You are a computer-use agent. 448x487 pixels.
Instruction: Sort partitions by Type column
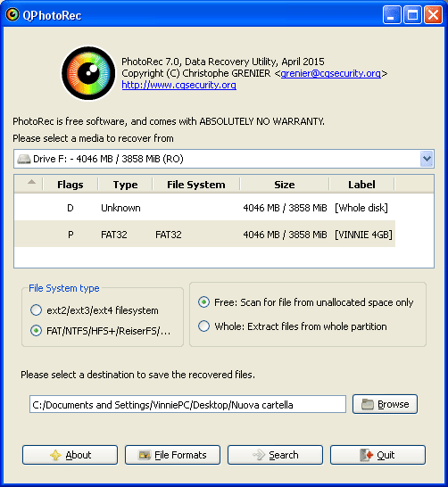click(126, 185)
